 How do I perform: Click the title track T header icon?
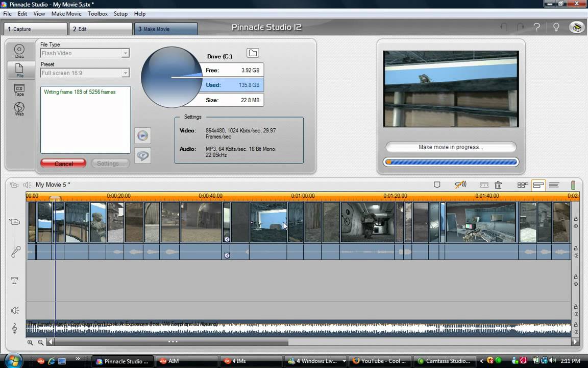pyautogui.click(x=14, y=281)
